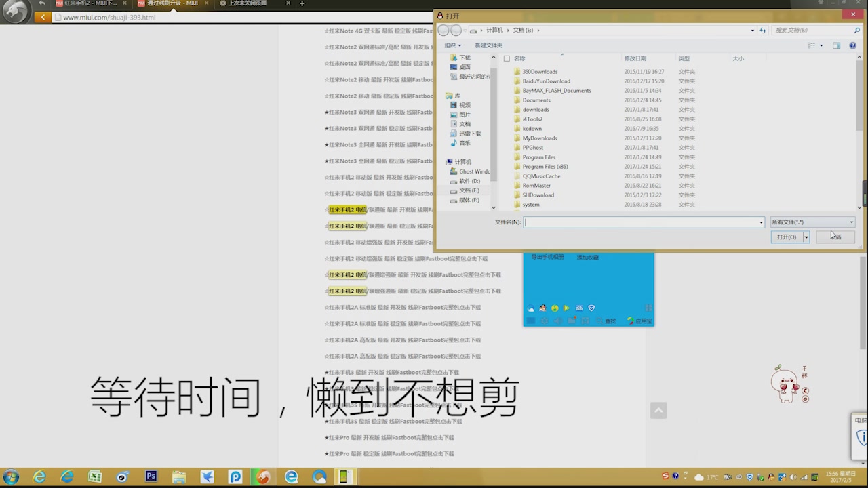This screenshot has height=488, width=868.
Task: Open the 所有文件(*.*) file type dropdown
Action: (x=812, y=222)
